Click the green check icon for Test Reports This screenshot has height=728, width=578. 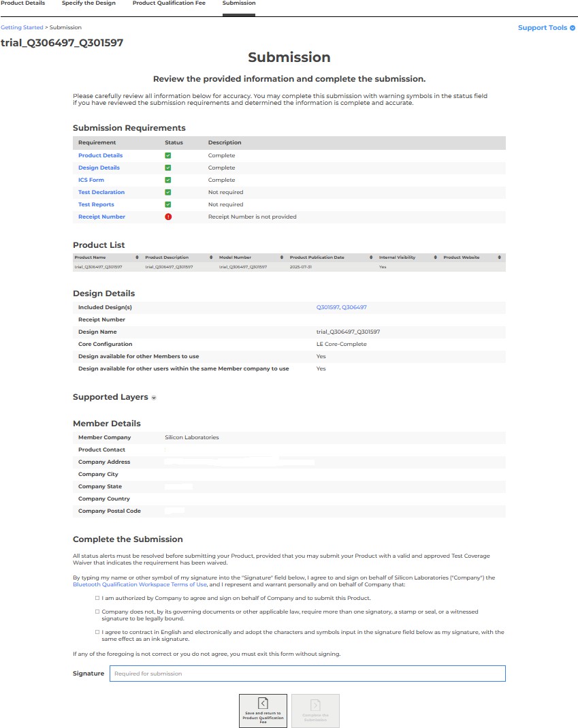pyautogui.click(x=168, y=205)
